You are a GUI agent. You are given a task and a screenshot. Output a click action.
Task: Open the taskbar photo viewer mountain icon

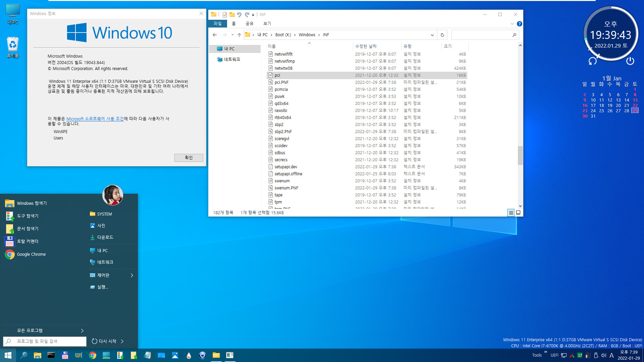(x=175, y=355)
